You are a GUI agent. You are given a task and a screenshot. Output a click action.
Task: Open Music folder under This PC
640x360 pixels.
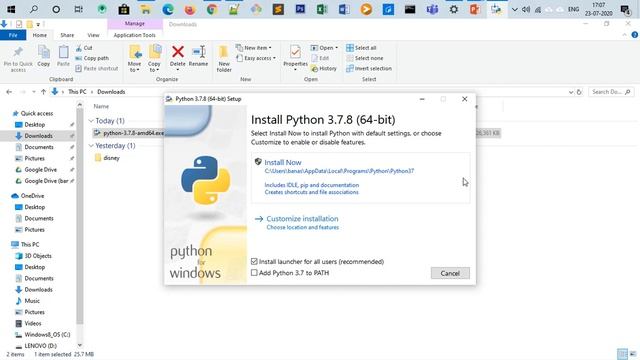coord(32,301)
